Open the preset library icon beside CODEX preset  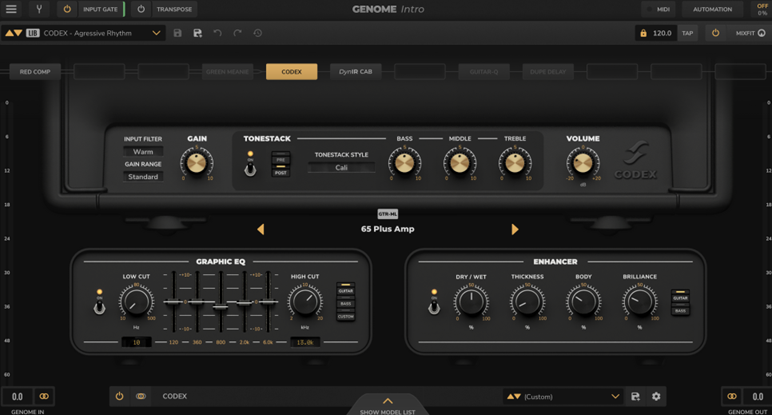click(x=32, y=33)
